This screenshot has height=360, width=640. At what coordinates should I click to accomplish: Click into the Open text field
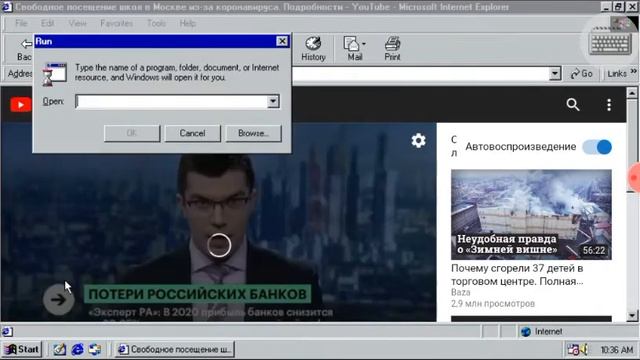pyautogui.click(x=172, y=101)
